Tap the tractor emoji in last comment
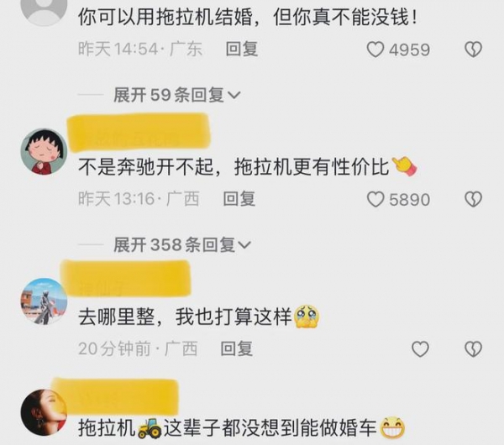This screenshot has width=504, height=445. (x=150, y=428)
